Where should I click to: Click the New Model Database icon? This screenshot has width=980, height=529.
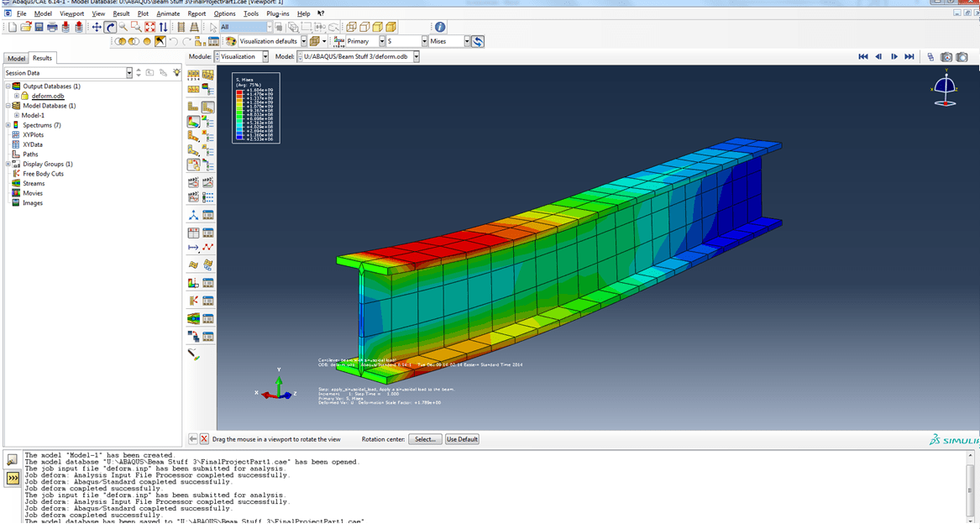(x=12, y=27)
